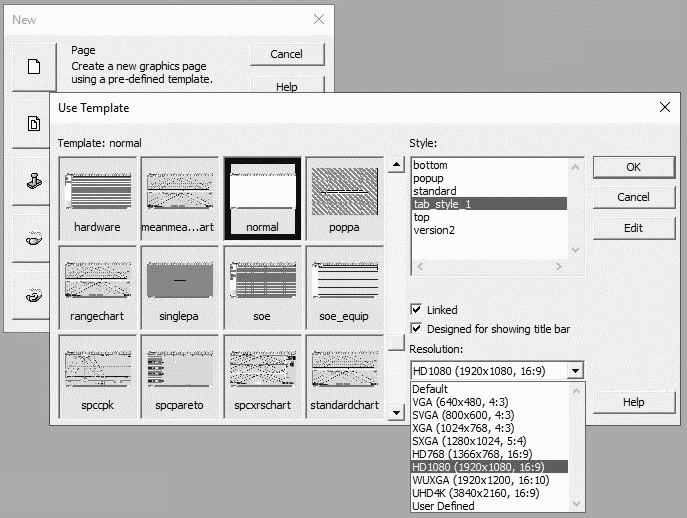Select the meanmea...art template thumbnail

[x=180, y=199]
